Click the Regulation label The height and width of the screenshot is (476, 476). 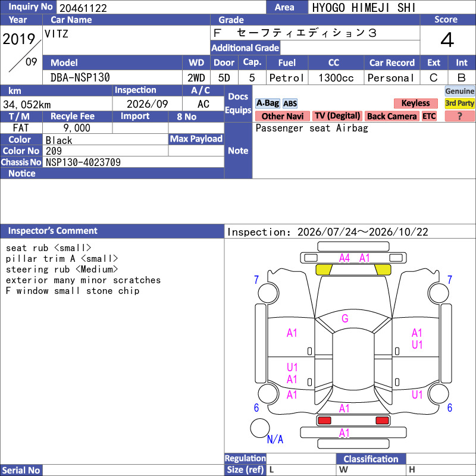tap(245, 458)
